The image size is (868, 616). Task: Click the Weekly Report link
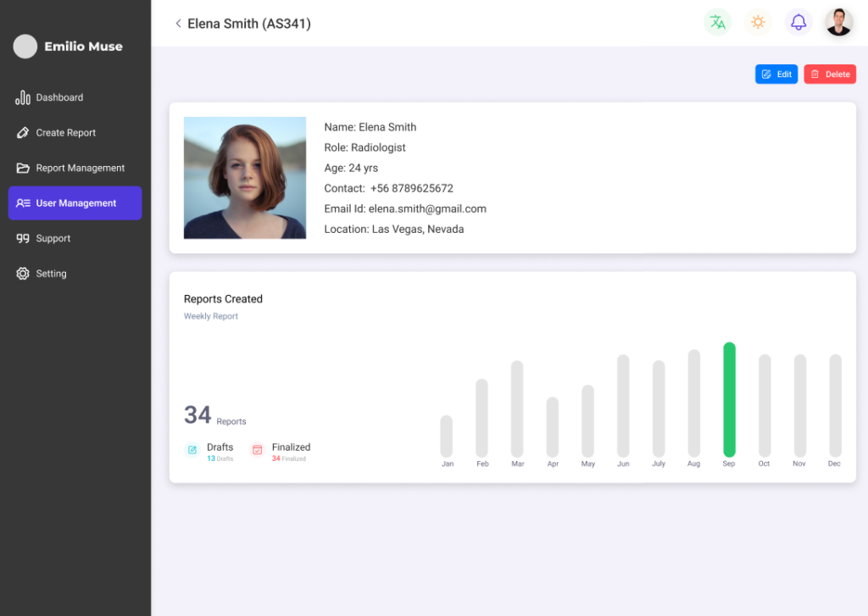(211, 316)
